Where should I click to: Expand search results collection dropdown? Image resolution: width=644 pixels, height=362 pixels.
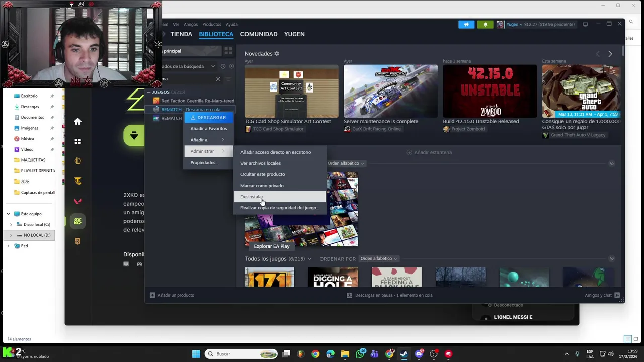[213, 66]
